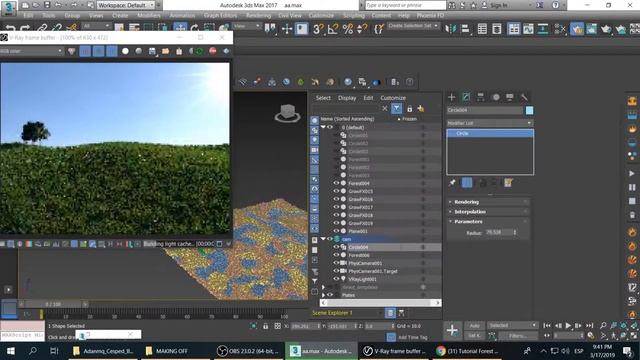Click the filter funnel icon in Scene Explorer
640x360 pixels.
396,109
